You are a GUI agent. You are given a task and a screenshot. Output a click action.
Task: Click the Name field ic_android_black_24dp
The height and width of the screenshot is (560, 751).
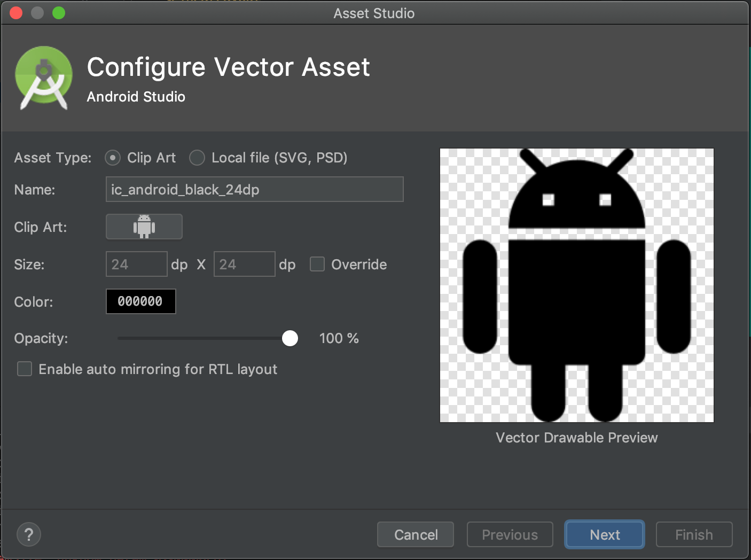254,190
